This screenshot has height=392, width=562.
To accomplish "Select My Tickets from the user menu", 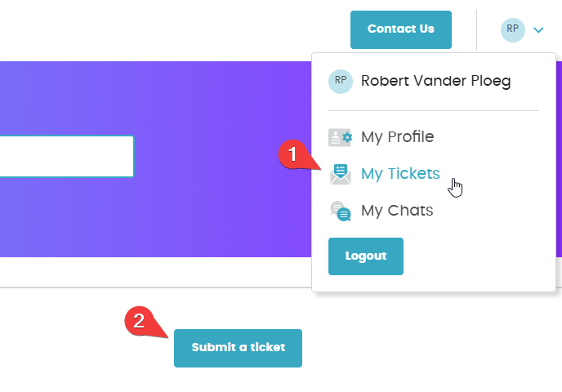I will click(400, 174).
